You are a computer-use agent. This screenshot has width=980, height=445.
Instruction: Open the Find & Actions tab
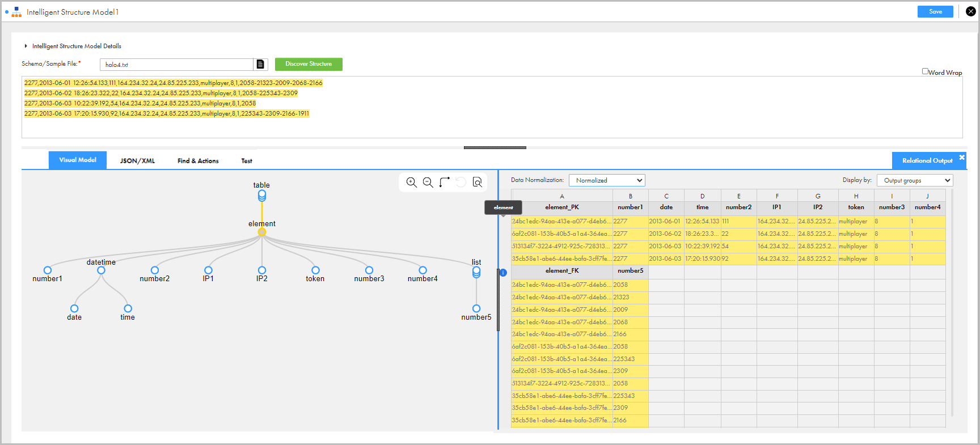pos(198,161)
